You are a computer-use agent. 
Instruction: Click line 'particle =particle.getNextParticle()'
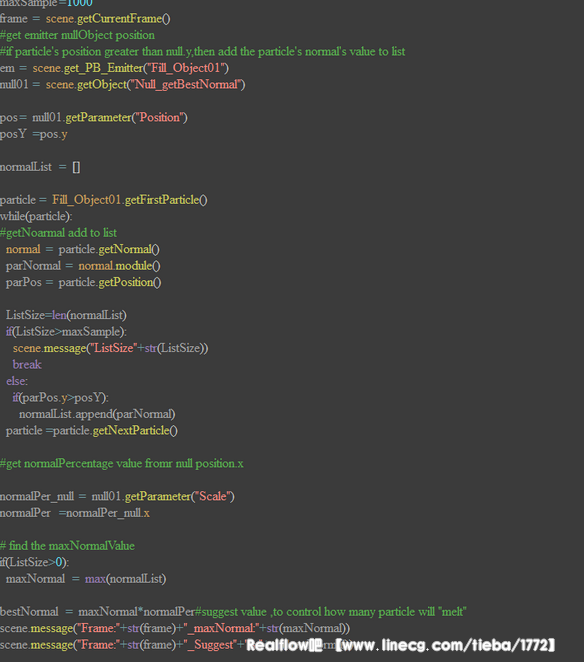point(92,430)
